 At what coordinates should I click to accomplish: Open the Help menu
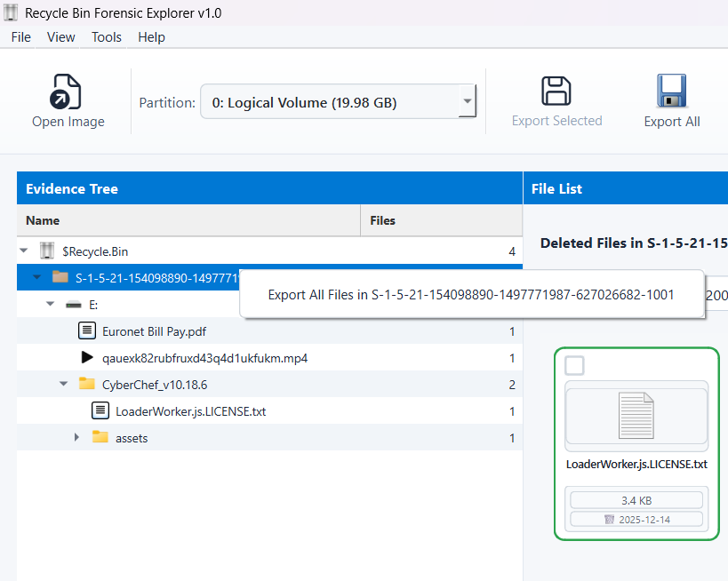coord(151,37)
